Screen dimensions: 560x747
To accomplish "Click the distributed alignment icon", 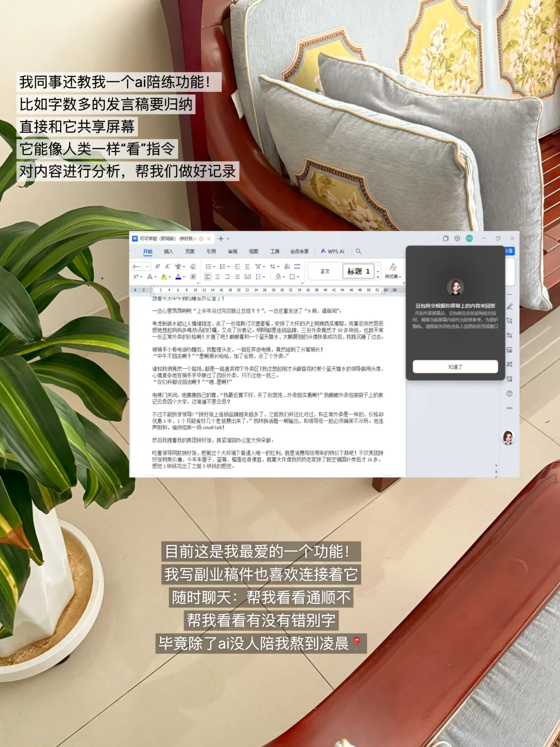I will tap(247, 276).
